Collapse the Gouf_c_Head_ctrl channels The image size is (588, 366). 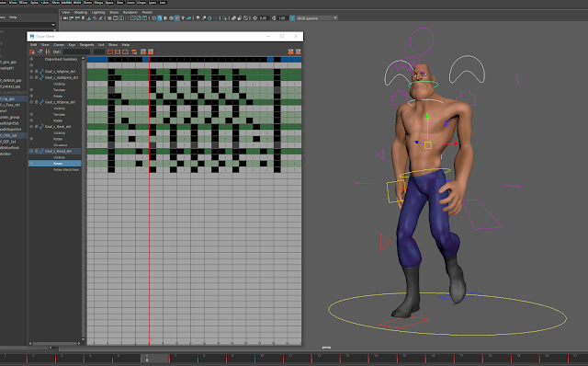[37, 151]
